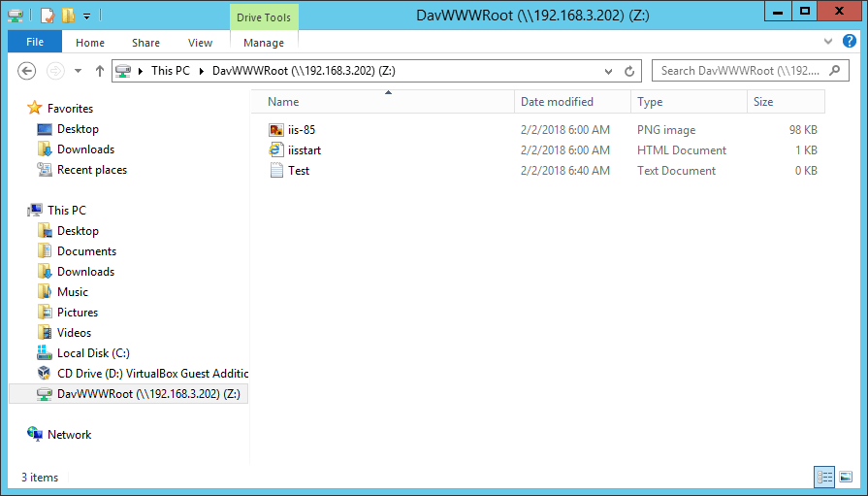The width and height of the screenshot is (868, 496).
Task: Select the Test text document icon
Action: [x=275, y=171]
